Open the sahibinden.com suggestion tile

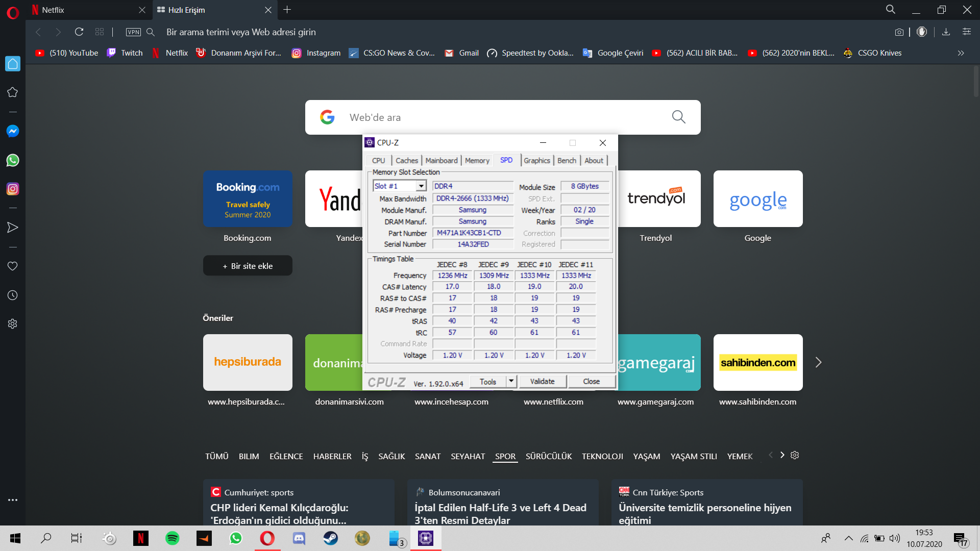pos(757,363)
